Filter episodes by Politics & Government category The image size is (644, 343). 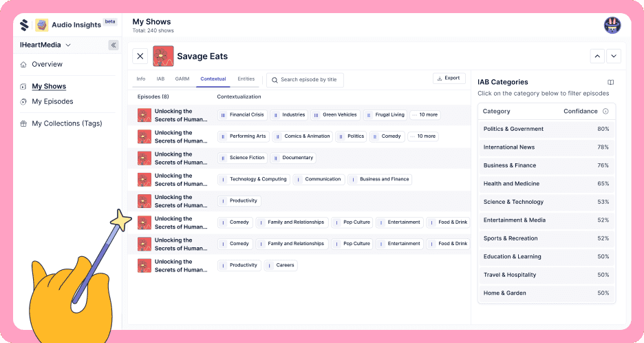[x=513, y=129]
